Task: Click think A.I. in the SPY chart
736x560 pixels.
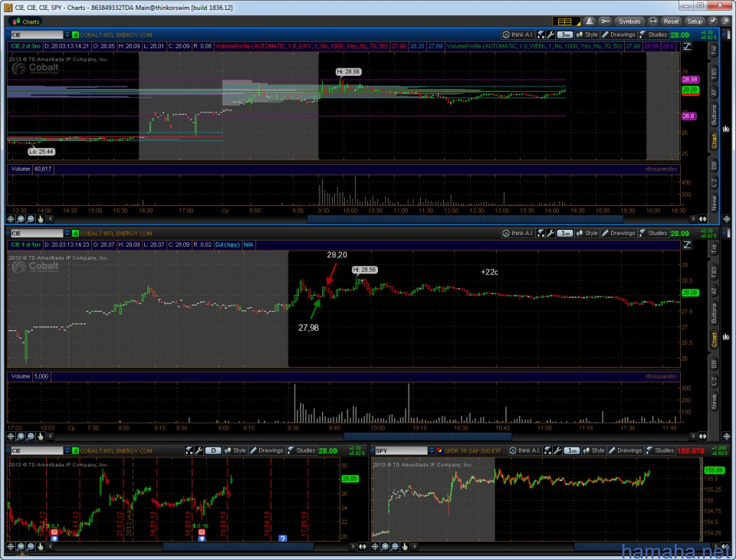Action: tap(525, 450)
